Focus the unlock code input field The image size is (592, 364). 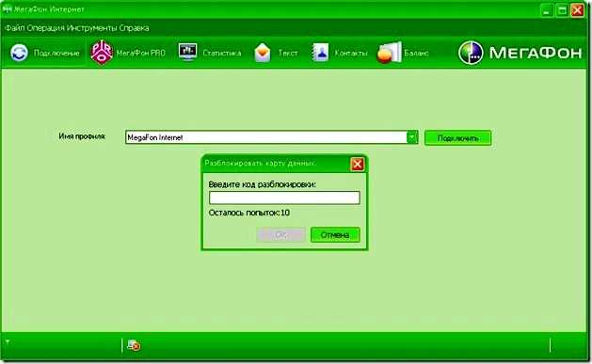(x=284, y=198)
